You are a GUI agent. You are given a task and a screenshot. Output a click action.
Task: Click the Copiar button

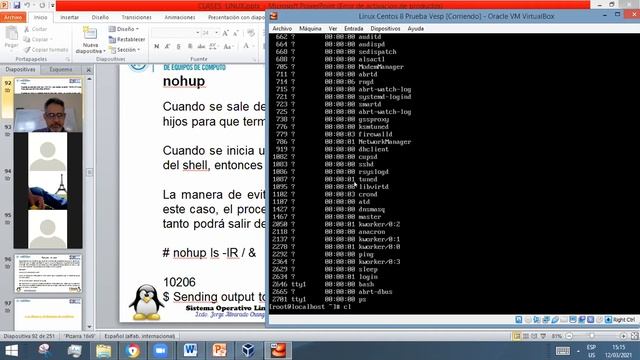pyautogui.click(x=38, y=39)
